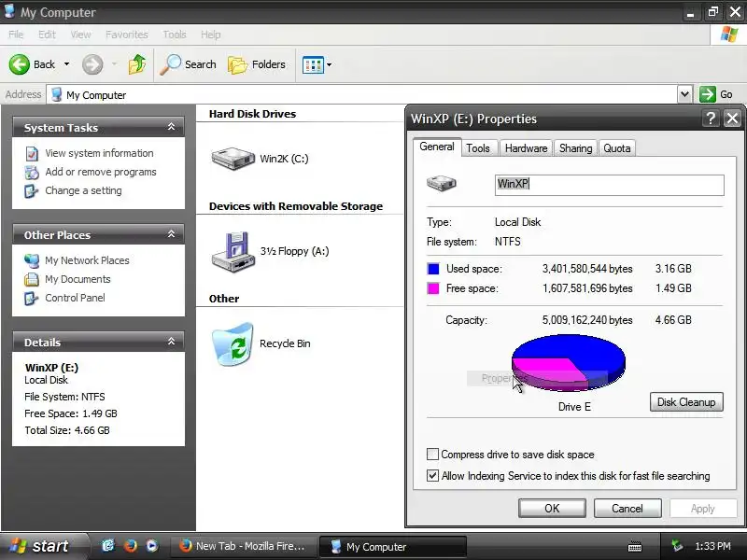Switch to the Tools tab in Properties

pyautogui.click(x=478, y=148)
